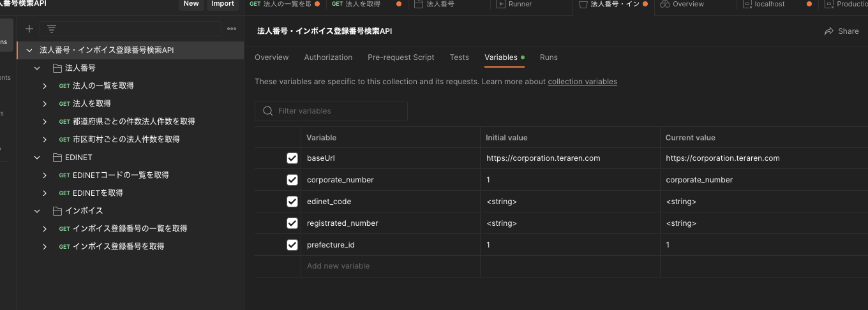
Task: Select the Variables tab
Action: (501, 57)
